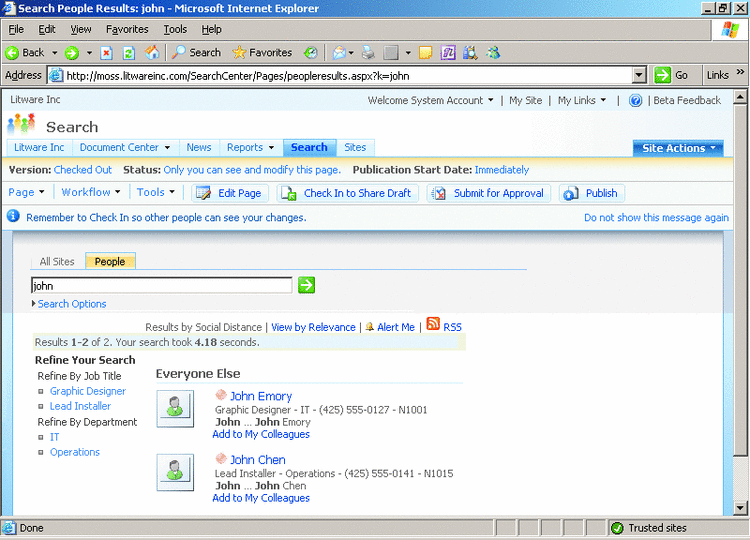
Task: Click the Print icon in toolbar
Action: pos(368,52)
